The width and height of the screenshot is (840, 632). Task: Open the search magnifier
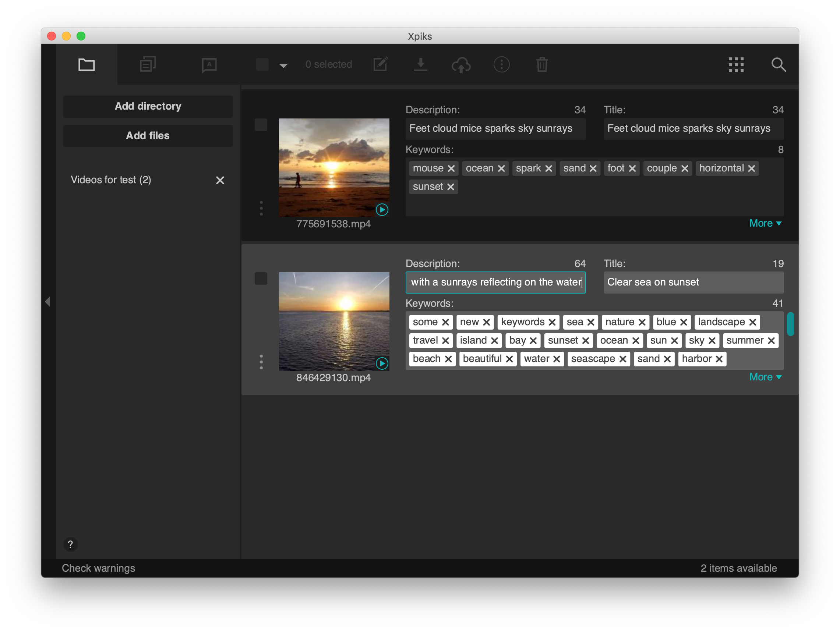779,64
